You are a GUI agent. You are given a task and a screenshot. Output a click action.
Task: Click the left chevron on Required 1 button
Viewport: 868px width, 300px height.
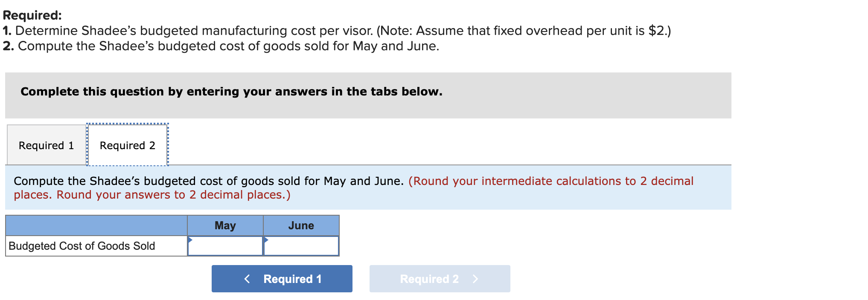click(247, 279)
